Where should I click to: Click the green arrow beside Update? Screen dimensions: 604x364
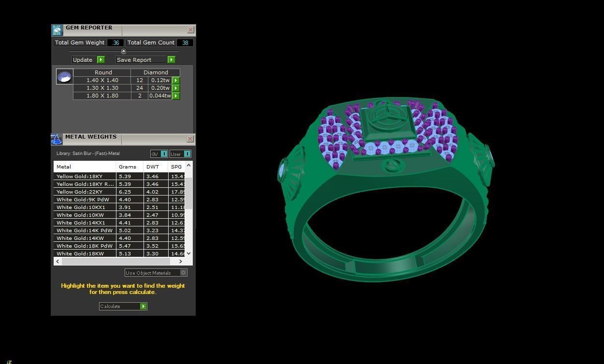(x=101, y=60)
